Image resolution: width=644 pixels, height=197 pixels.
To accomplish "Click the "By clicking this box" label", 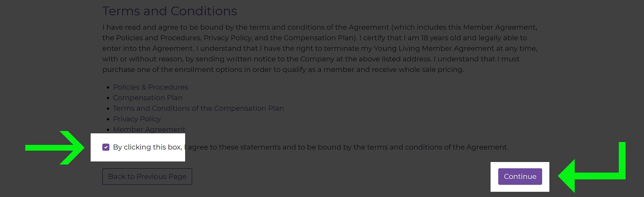I will pos(147,147).
